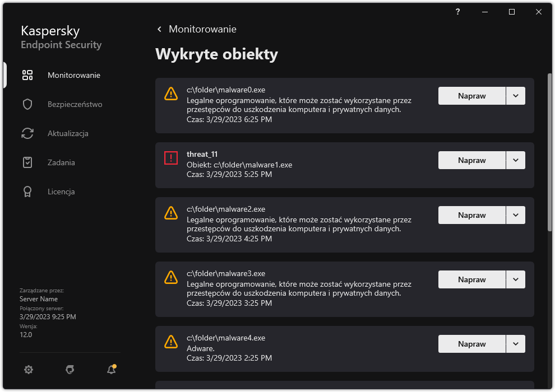Select the Monitorowanie menu entry in sidebar

[73, 74]
